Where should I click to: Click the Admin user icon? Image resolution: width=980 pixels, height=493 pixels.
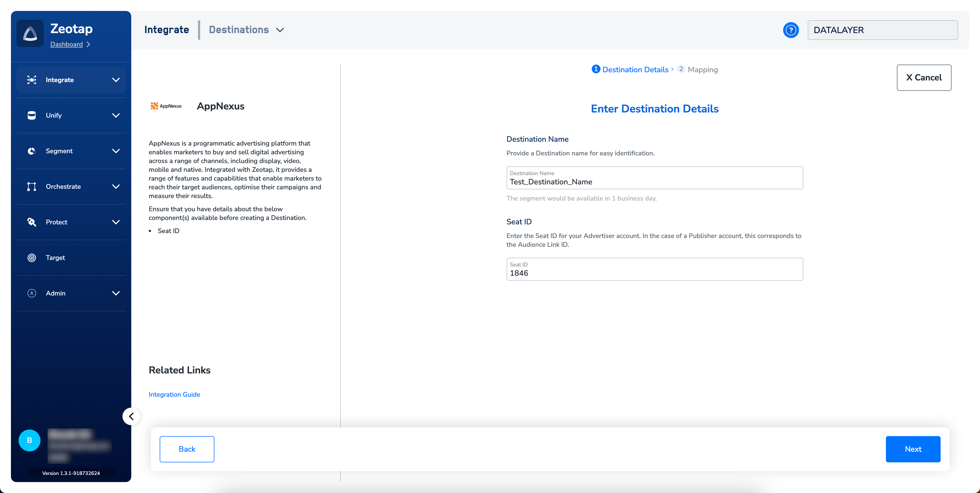(x=31, y=293)
